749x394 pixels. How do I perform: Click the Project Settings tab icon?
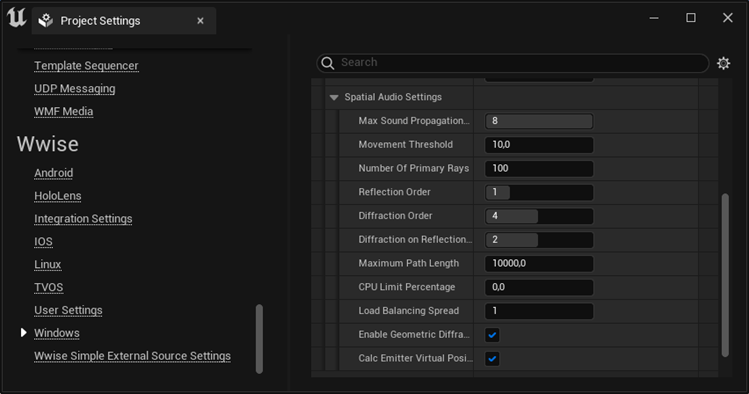46,21
